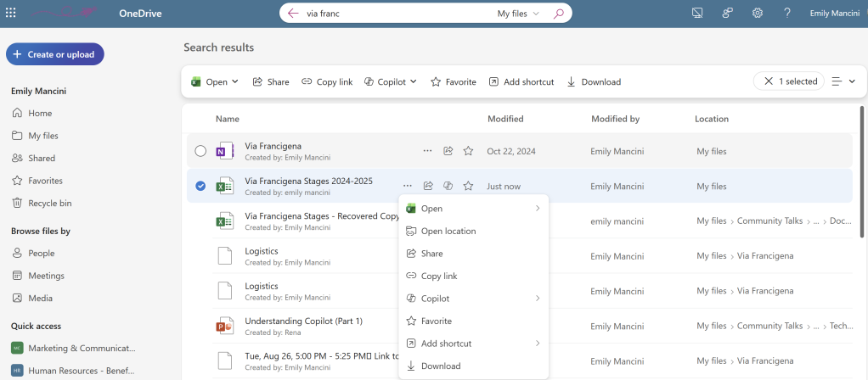Deselect the checked Stages 2024-2025 checkbox
This screenshot has height=380, width=868.
click(200, 186)
